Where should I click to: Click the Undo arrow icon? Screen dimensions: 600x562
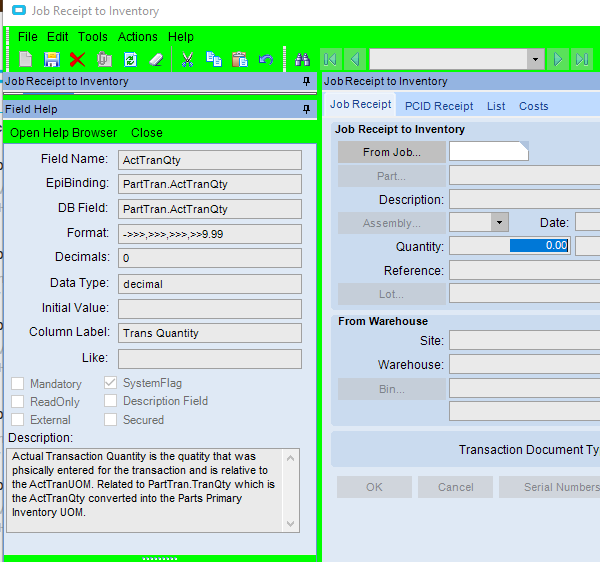265,60
